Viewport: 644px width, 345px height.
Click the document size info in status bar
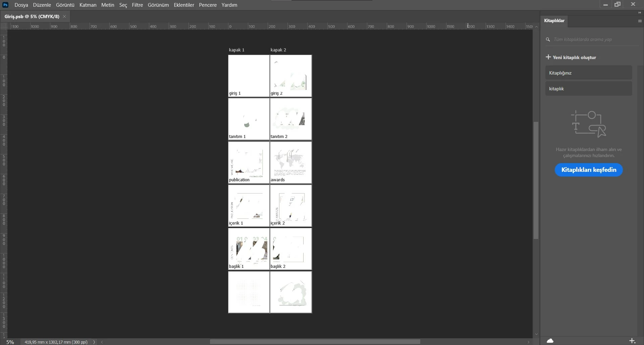click(56, 342)
